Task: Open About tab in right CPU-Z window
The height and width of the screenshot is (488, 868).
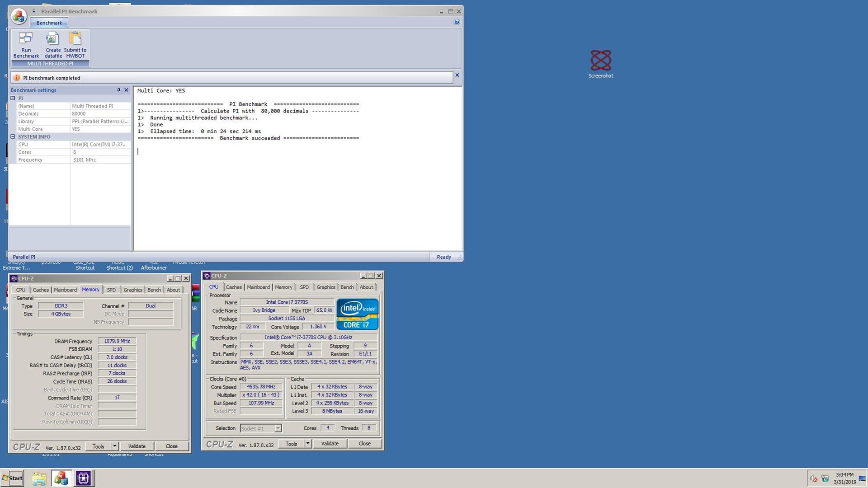Action: (366, 287)
